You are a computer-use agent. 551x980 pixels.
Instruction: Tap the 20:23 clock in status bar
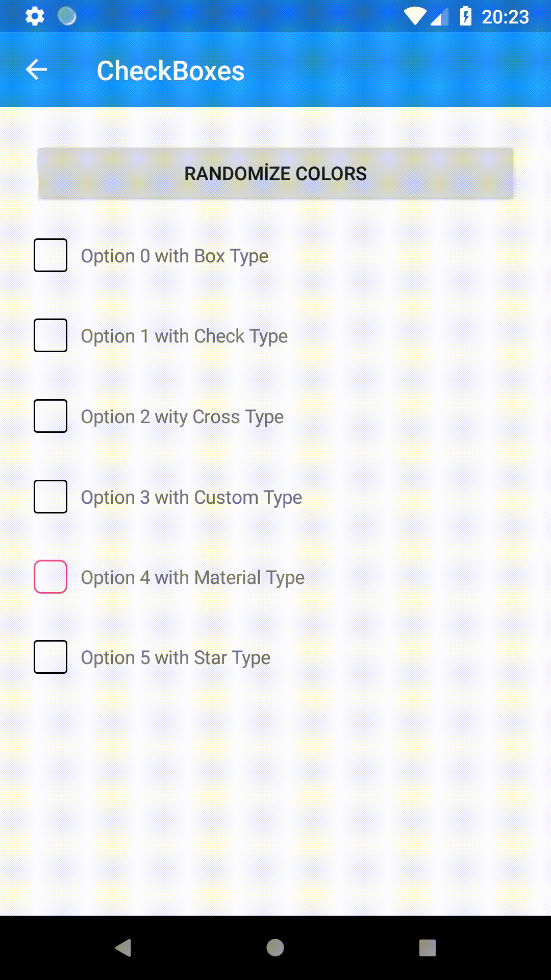click(505, 17)
